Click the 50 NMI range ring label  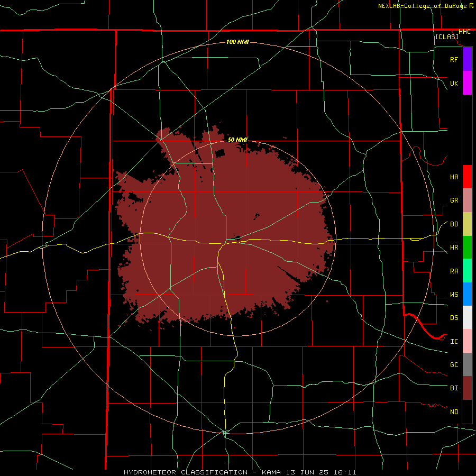(x=237, y=140)
